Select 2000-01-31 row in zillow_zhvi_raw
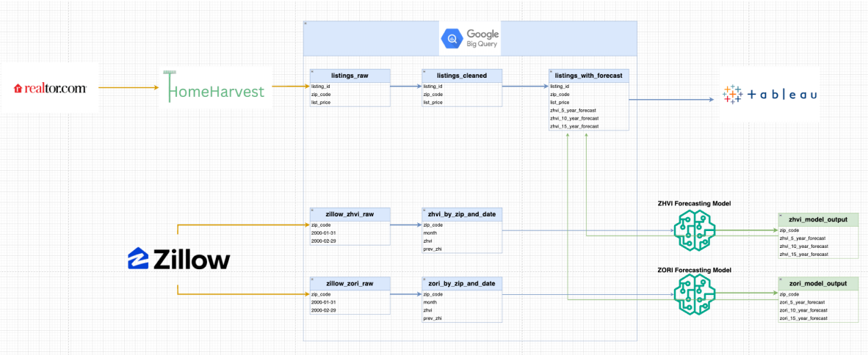868x355 pixels. 350,233
